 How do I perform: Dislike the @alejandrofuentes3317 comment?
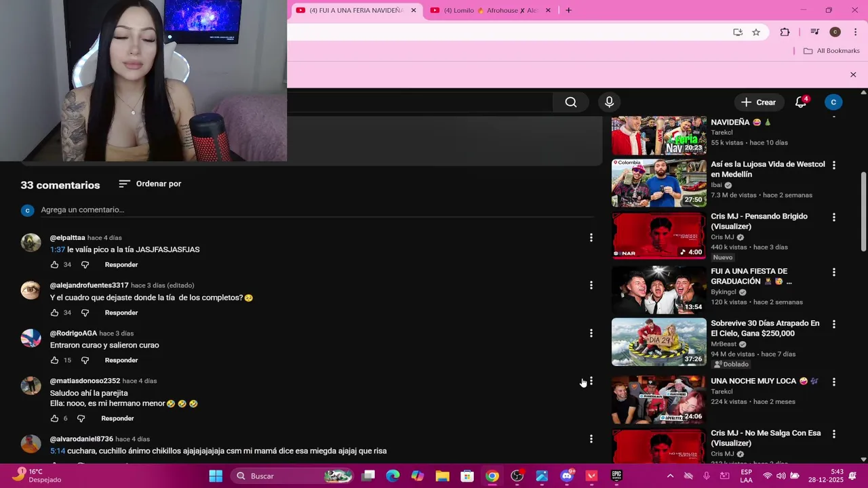click(x=85, y=313)
